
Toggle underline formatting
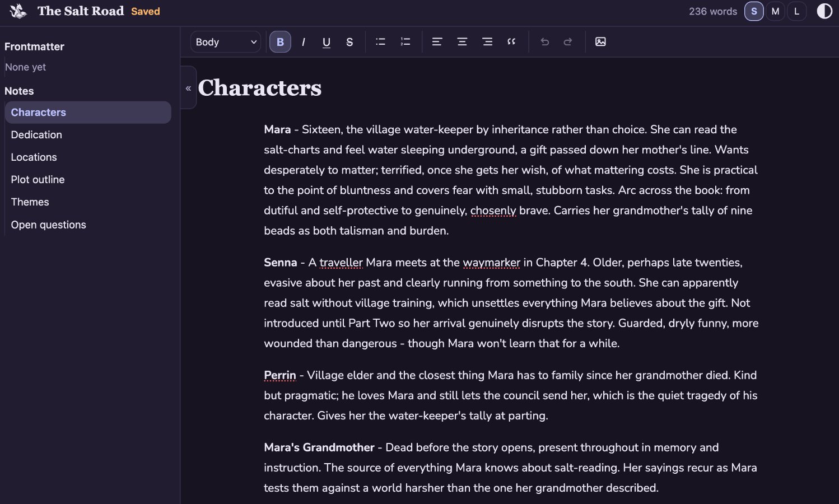point(327,42)
